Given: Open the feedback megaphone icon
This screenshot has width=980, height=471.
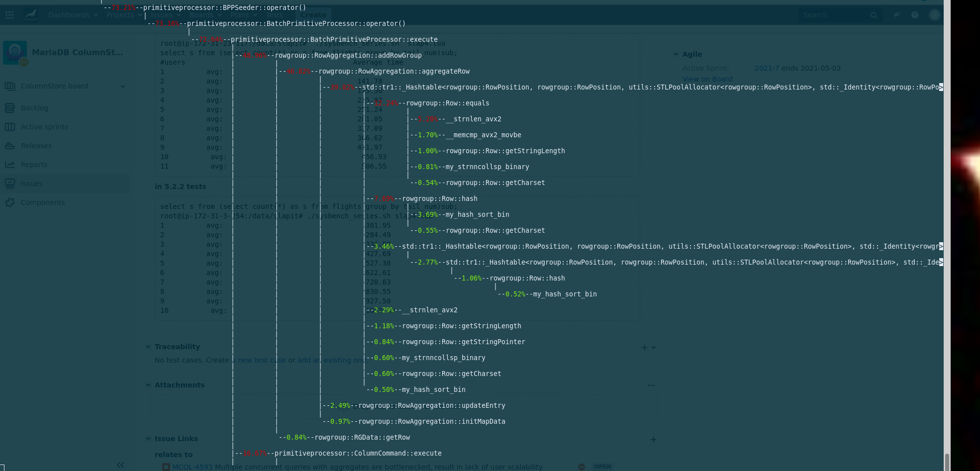Looking at the screenshot, I should pos(896,15).
